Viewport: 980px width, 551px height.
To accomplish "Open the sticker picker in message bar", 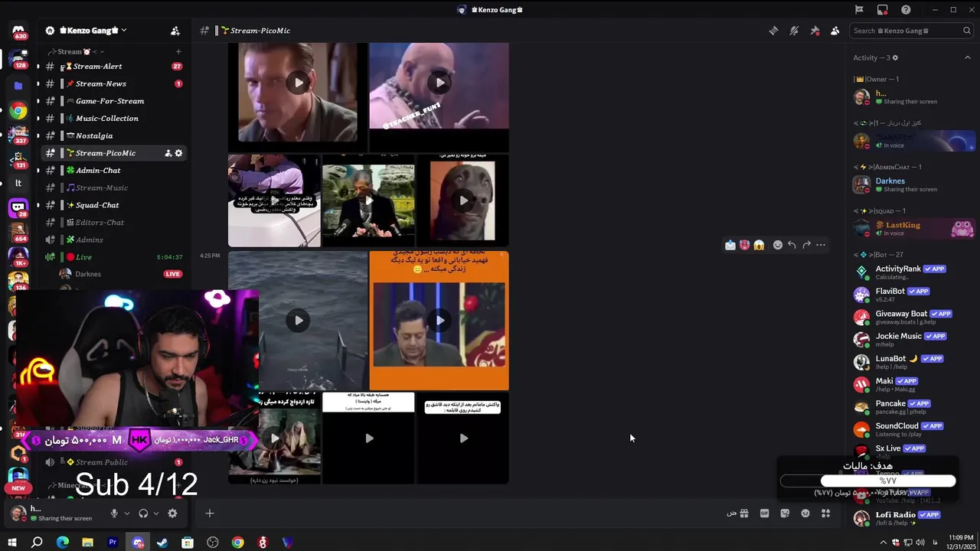I will click(x=785, y=514).
